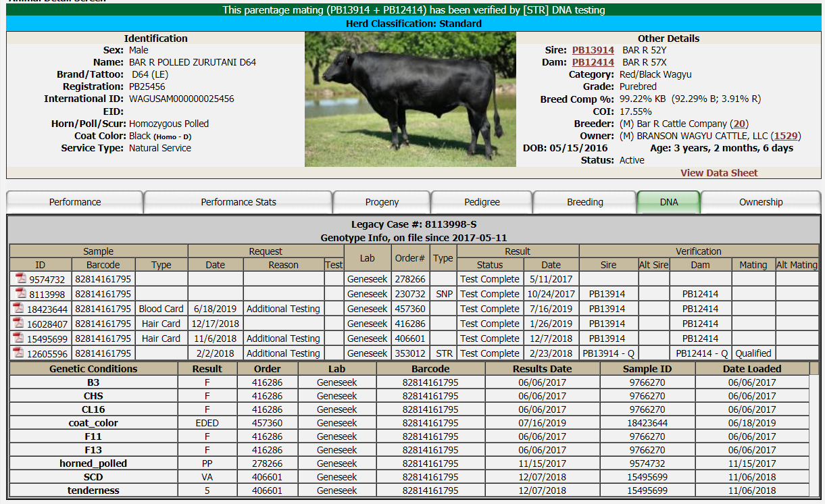Viewport: 825px width, 504px height.
Task: Select the DNA tab
Action: (x=669, y=202)
